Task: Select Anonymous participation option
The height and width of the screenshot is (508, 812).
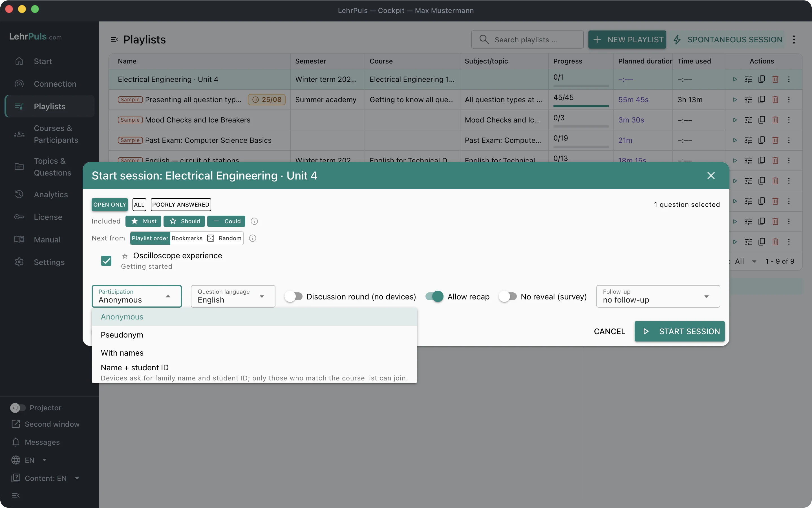Action: 254,317
